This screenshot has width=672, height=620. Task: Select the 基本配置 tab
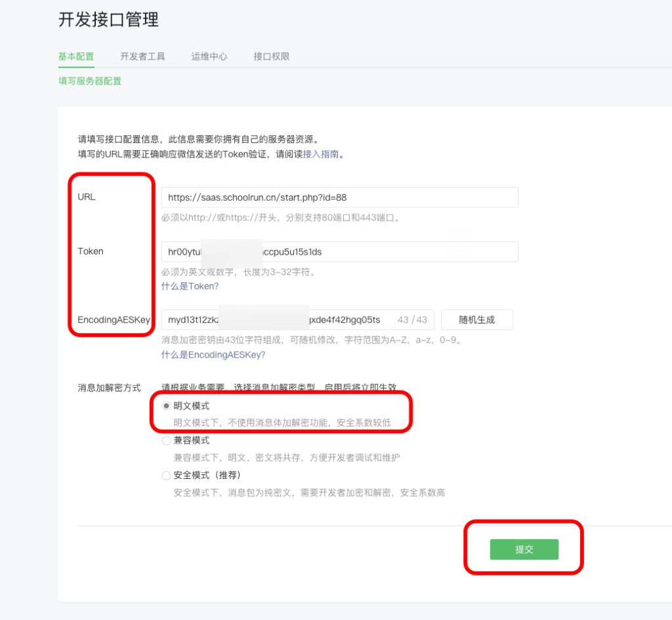(75, 56)
